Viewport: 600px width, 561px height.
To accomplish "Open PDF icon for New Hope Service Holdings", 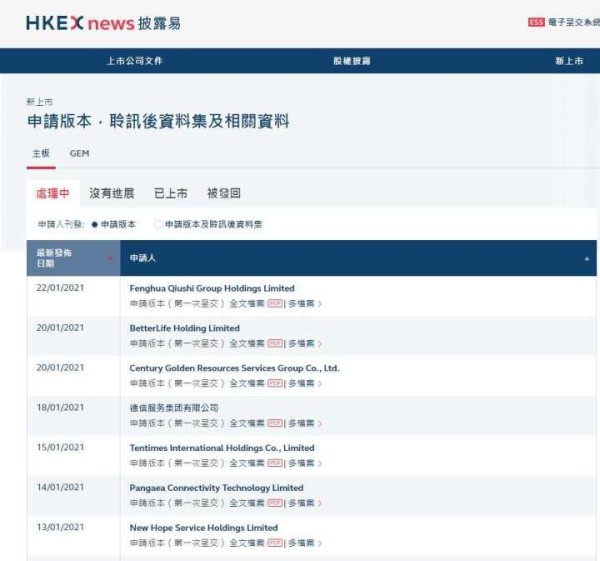I will 274,543.
